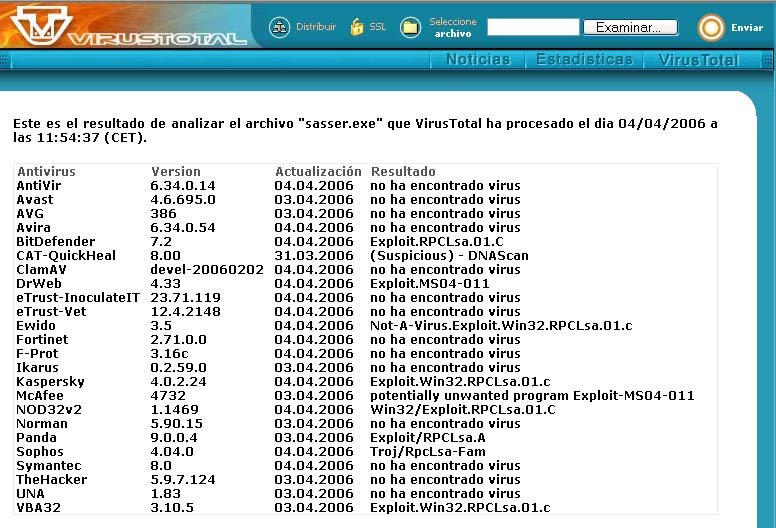The width and height of the screenshot is (776, 528).
Task: Select the AntiVir row name
Action: 39,186
